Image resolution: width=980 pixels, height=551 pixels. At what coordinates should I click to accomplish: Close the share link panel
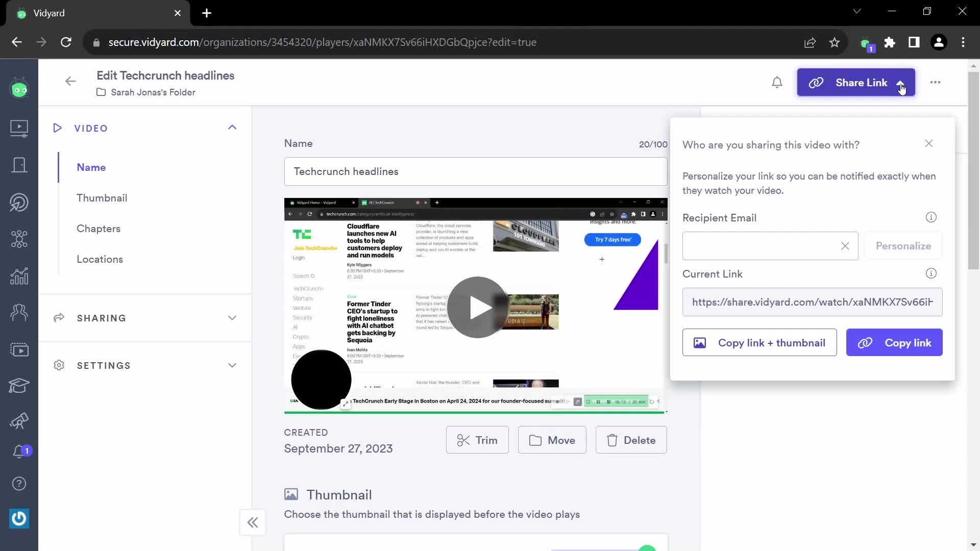tap(929, 143)
